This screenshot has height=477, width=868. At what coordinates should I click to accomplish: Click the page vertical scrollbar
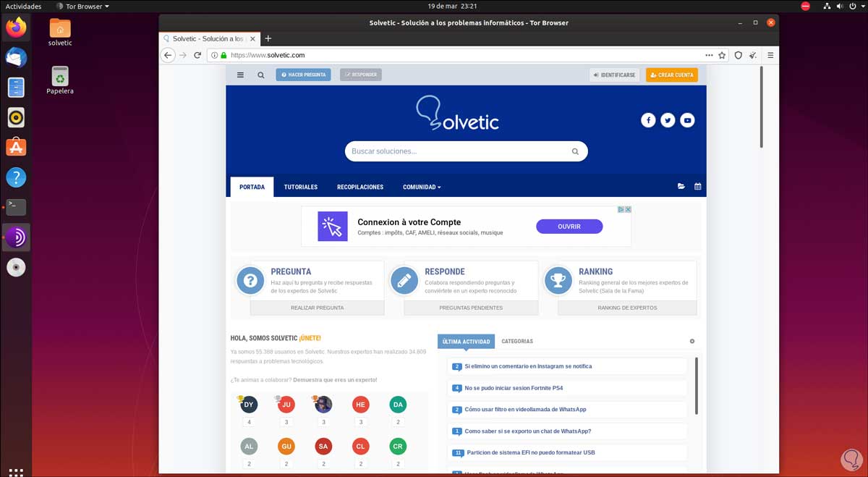point(762,107)
